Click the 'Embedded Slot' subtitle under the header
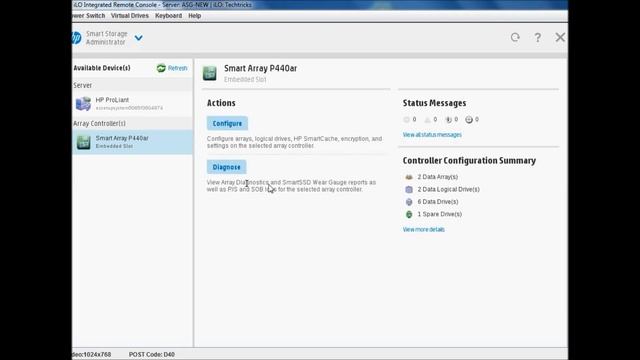Screen dimensions: 640x360 (245, 80)
